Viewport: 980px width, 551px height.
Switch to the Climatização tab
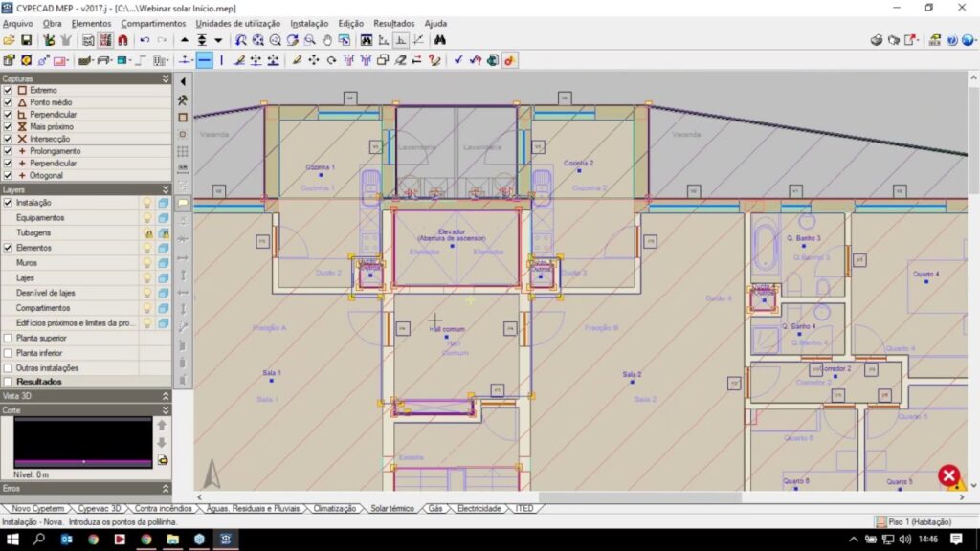pos(335,509)
